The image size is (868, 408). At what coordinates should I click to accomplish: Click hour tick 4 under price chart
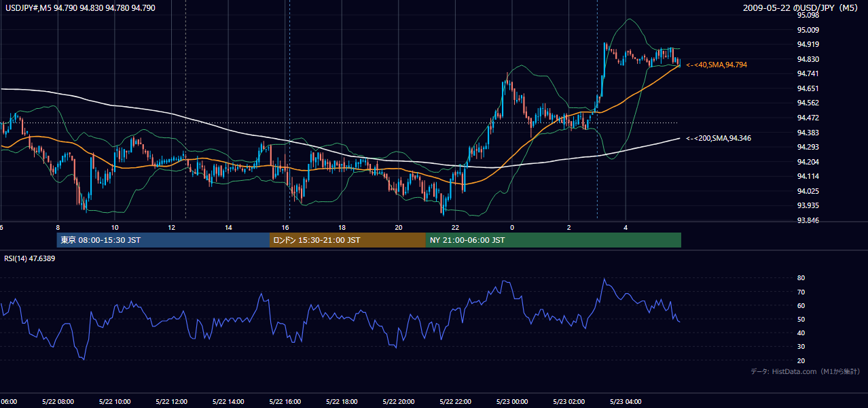626,228
